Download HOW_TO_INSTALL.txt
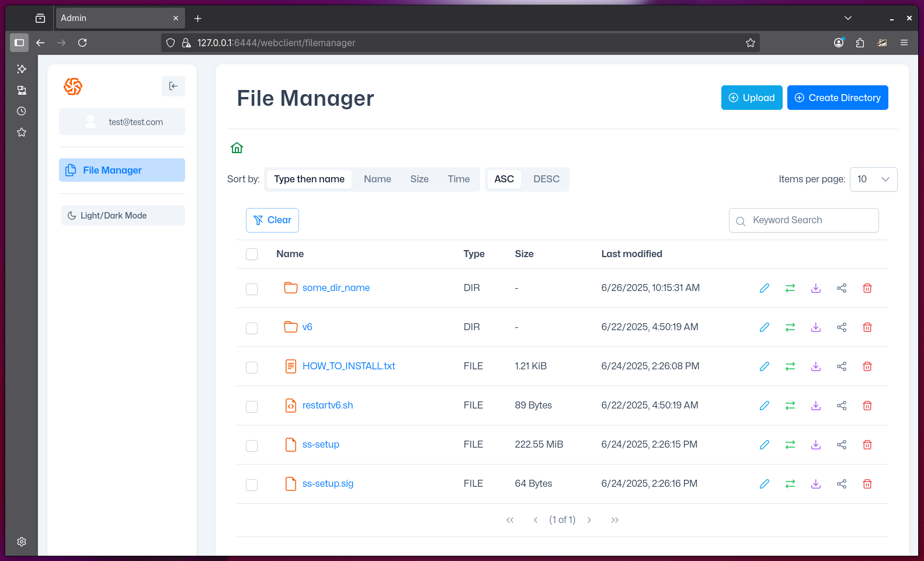924x561 pixels. point(816,366)
